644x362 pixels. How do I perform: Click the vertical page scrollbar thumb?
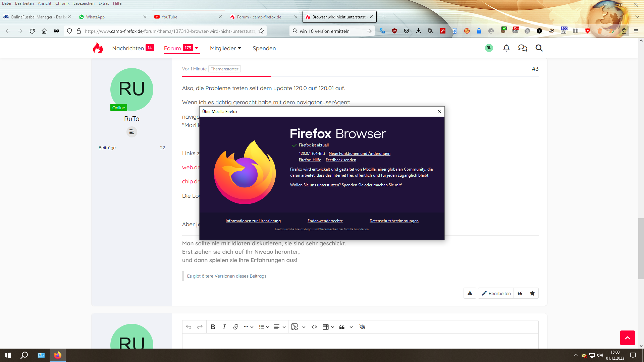[x=641, y=248]
